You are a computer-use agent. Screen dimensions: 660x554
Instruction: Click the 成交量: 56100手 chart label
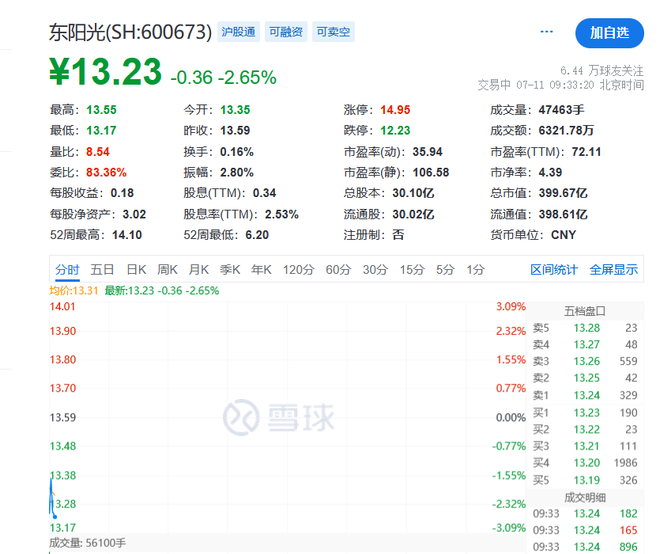click(88, 543)
